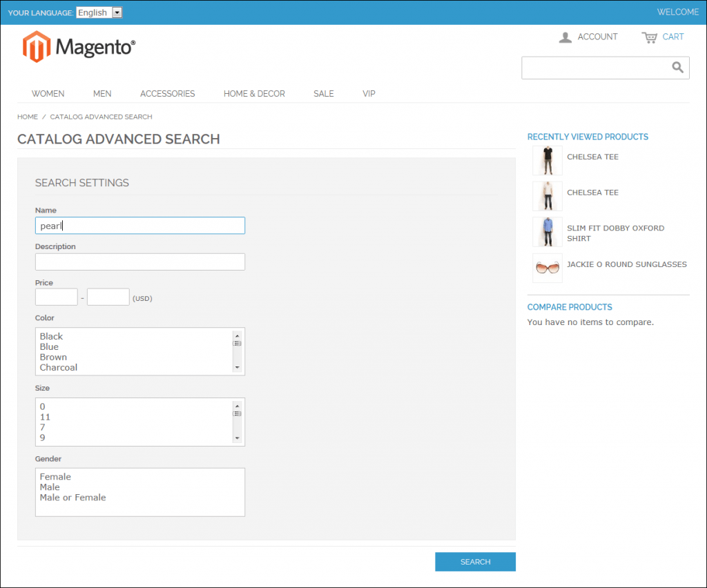Click the JACKIE O ROUND SUNGLASSES thumbnail

pos(547,268)
